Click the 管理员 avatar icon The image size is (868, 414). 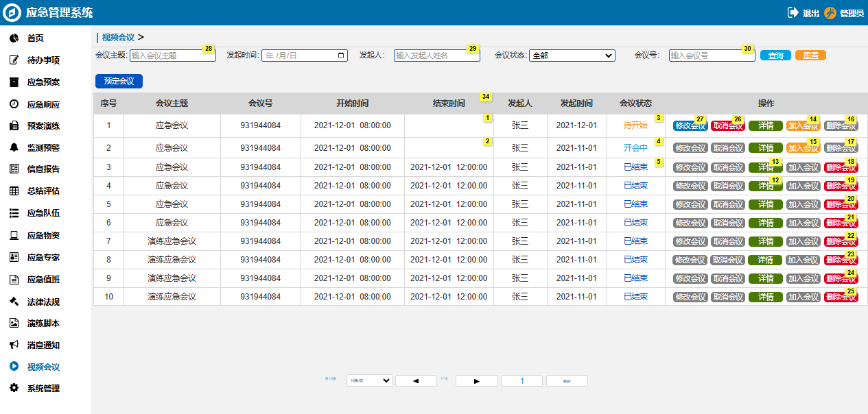pos(830,12)
